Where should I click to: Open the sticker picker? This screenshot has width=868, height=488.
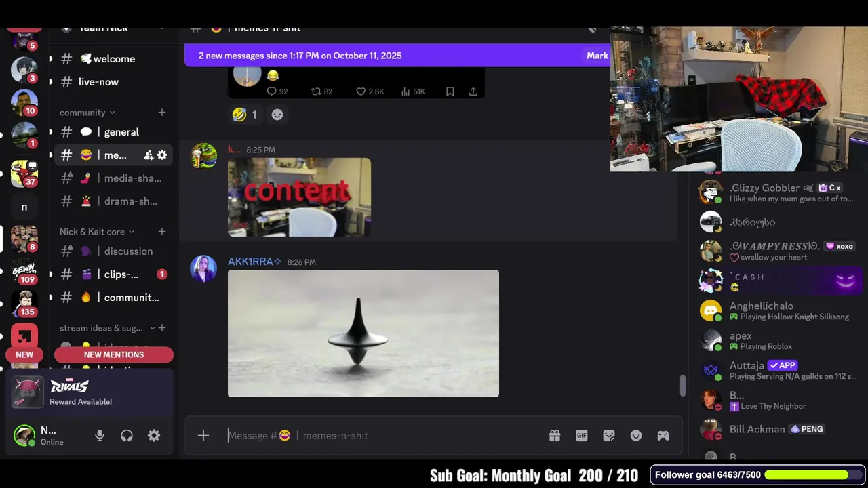[609, 436]
